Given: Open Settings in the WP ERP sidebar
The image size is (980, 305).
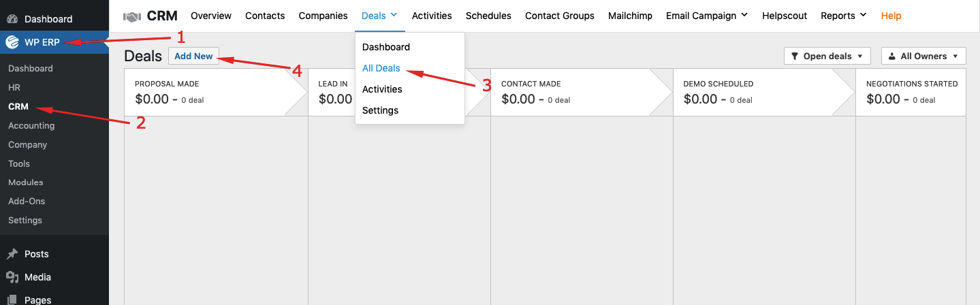Looking at the screenshot, I should [54, 221].
